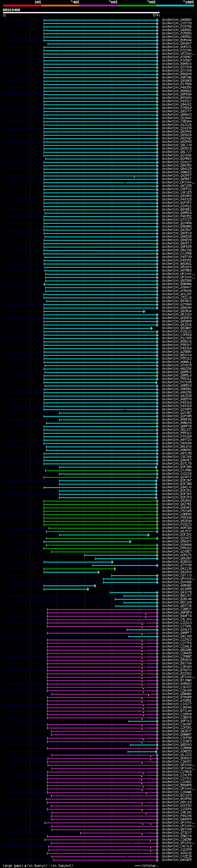This screenshot has width=197, height=868.
Task: Select the query ID BB919480
Action: pyautogui.click(x=11, y=10)
